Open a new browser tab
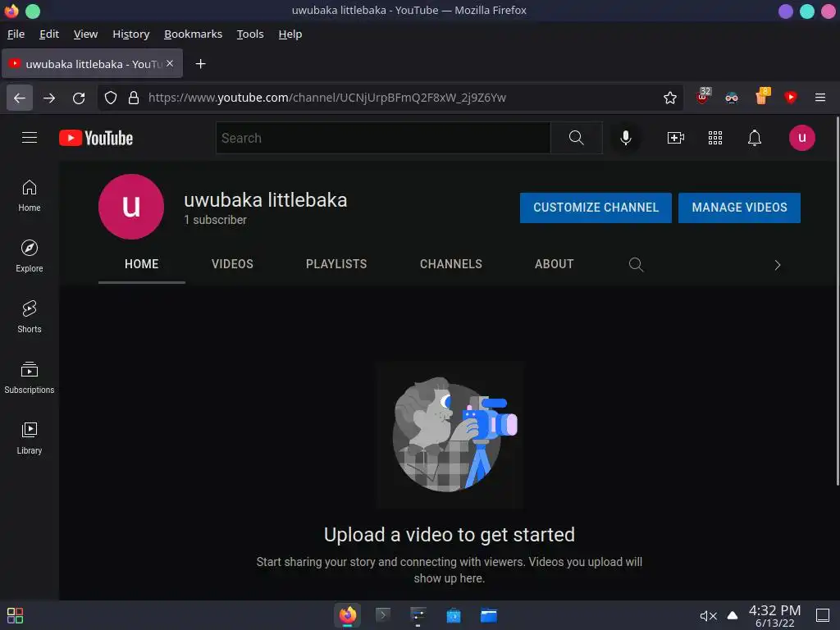The image size is (840, 630). (200, 64)
